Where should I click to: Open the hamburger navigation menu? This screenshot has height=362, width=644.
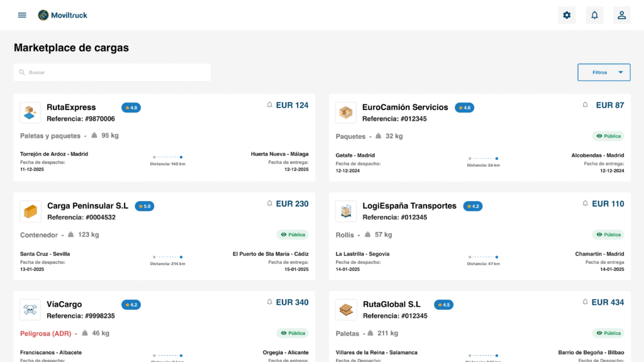pyautogui.click(x=22, y=15)
